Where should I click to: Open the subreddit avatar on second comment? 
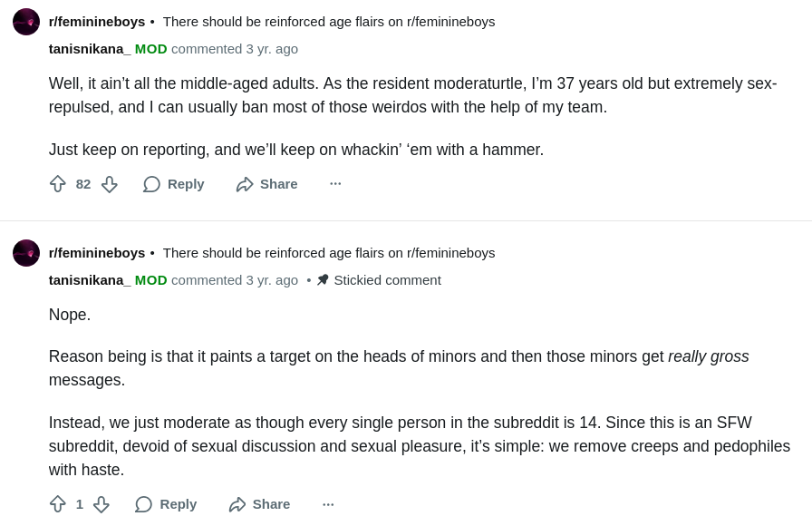click(x=26, y=253)
